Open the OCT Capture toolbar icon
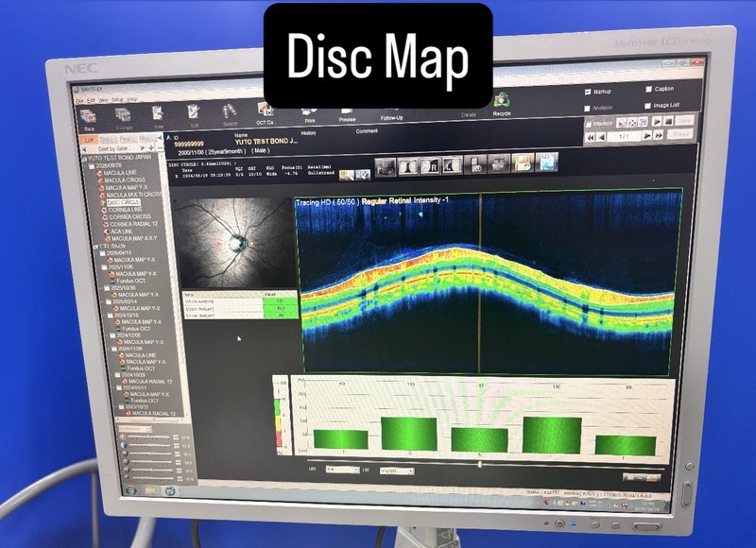Image resolution: width=756 pixels, height=548 pixels. (266, 111)
